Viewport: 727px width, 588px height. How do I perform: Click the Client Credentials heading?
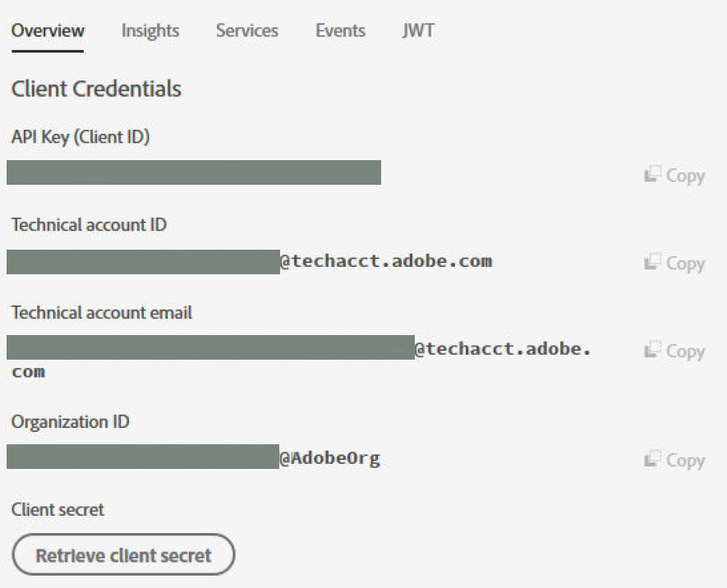96,89
